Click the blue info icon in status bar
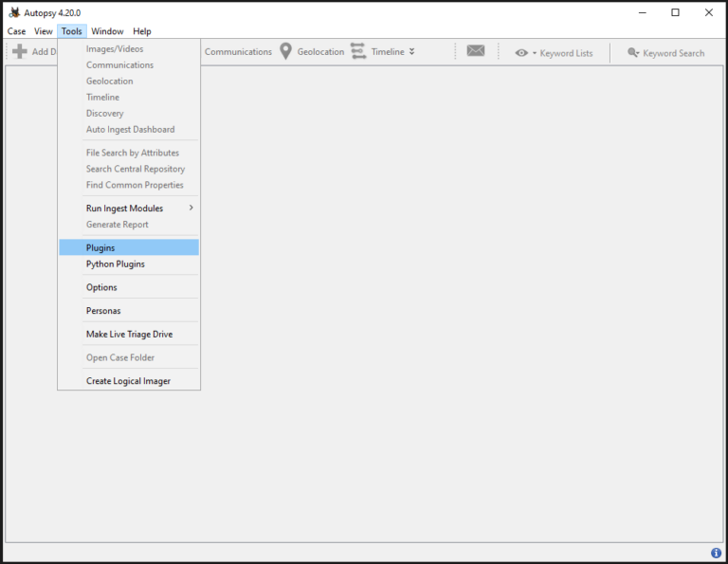 point(716,553)
